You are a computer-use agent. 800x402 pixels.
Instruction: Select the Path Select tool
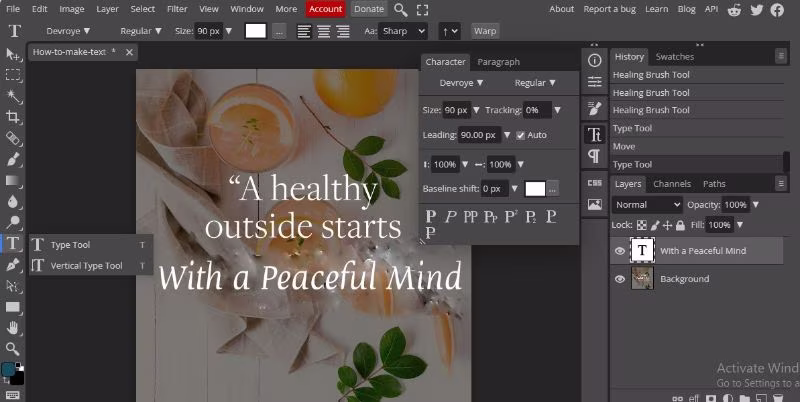pyautogui.click(x=13, y=286)
